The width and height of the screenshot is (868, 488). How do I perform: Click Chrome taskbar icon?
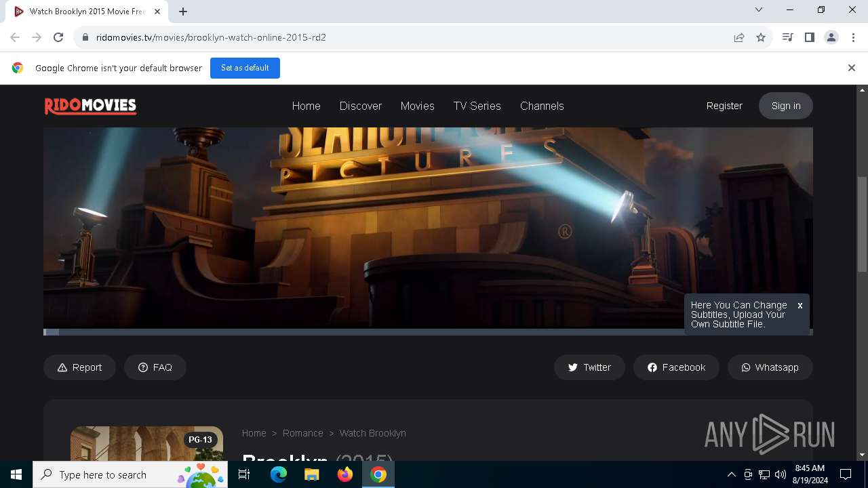378,474
